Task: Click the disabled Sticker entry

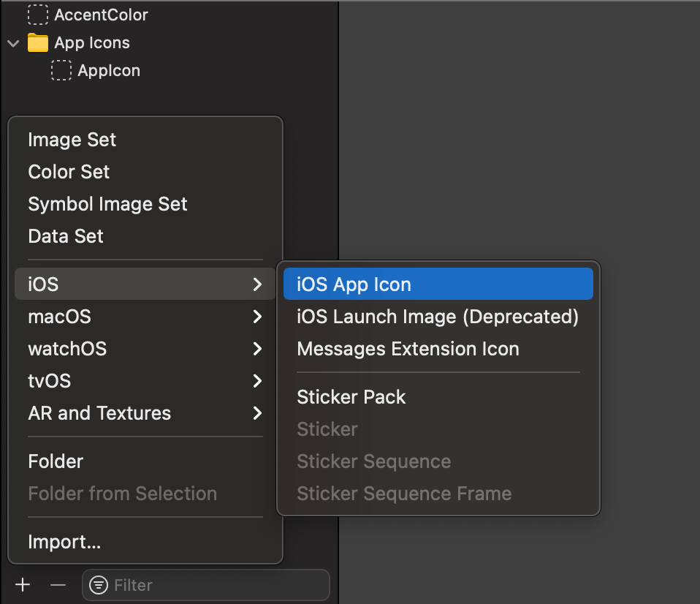Action: tap(438, 429)
